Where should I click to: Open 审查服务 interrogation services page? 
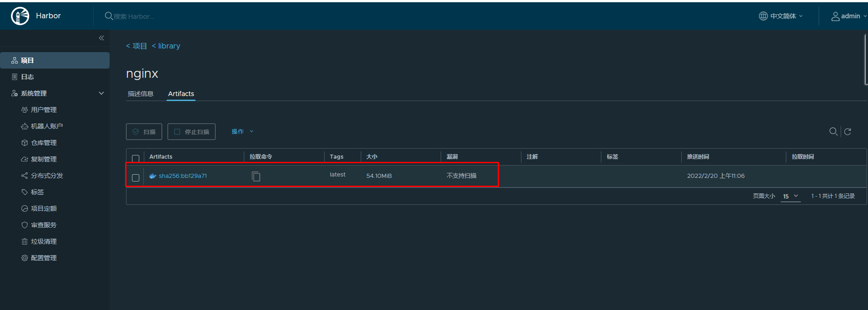[x=43, y=225]
